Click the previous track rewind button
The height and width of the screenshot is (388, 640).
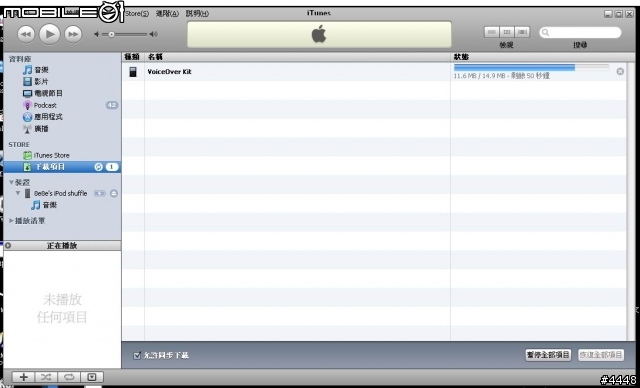(x=26, y=34)
